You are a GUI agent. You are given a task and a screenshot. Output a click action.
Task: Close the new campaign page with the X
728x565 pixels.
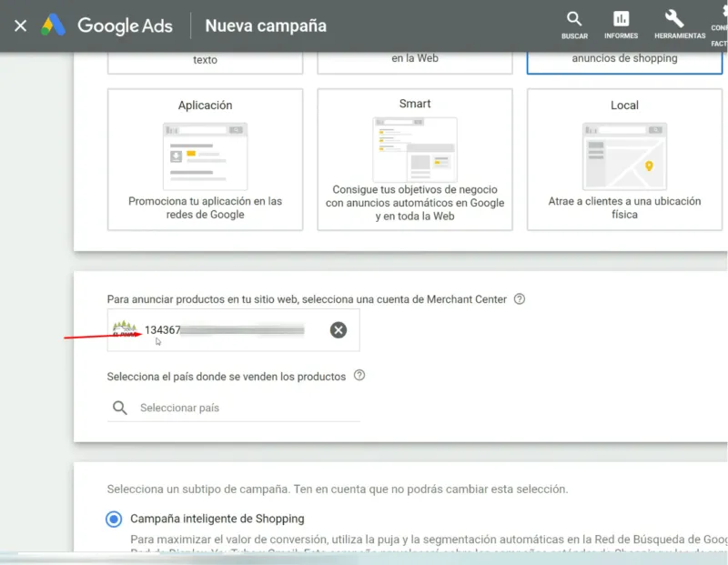pyautogui.click(x=20, y=25)
